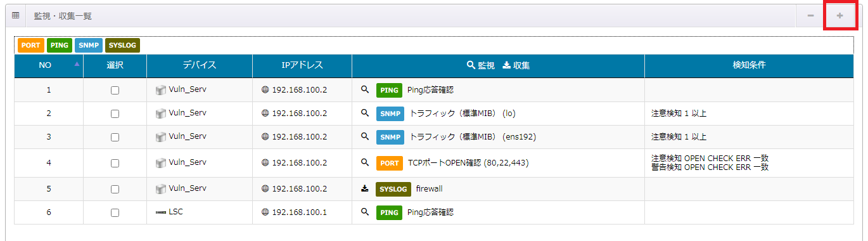Click magnifier icon on トラフィック (lo) row
The width and height of the screenshot is (868, 241).
[364, 113]
